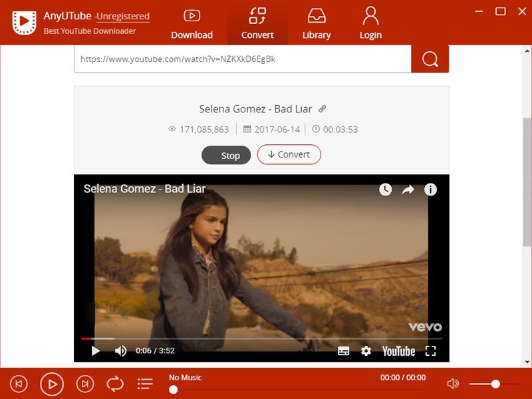Maximize the AnyUTube window
The image size is (532, 399).
coord(501,11)
